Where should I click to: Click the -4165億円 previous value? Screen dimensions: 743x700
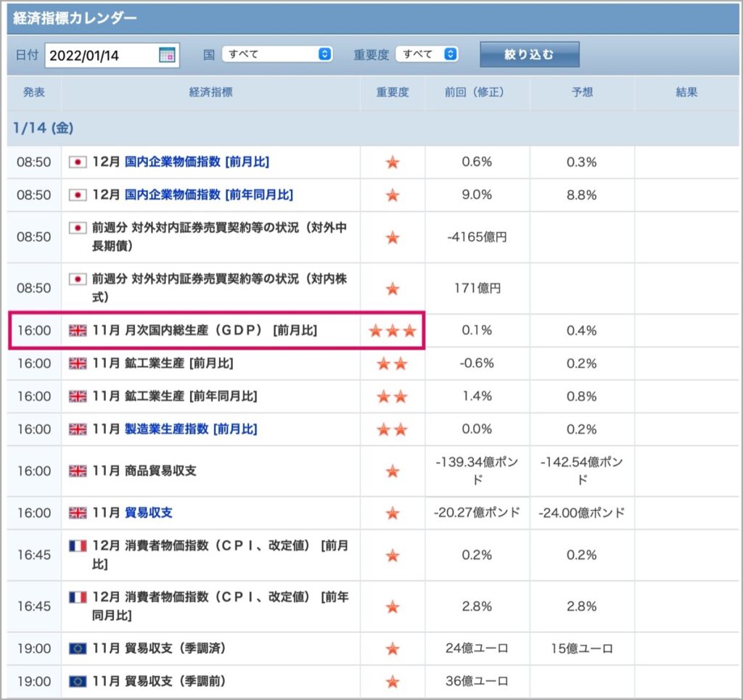[x=477, y=236]
